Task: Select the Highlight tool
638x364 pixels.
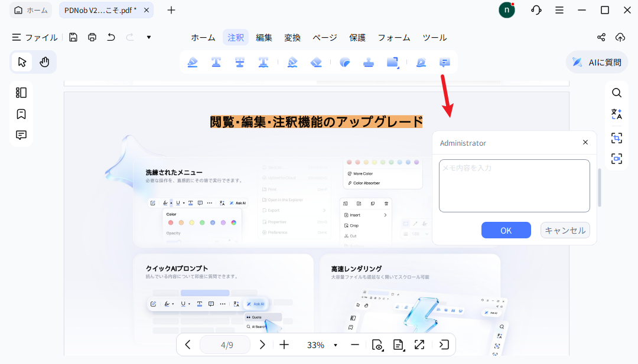Action: click(x=193, y=62)
